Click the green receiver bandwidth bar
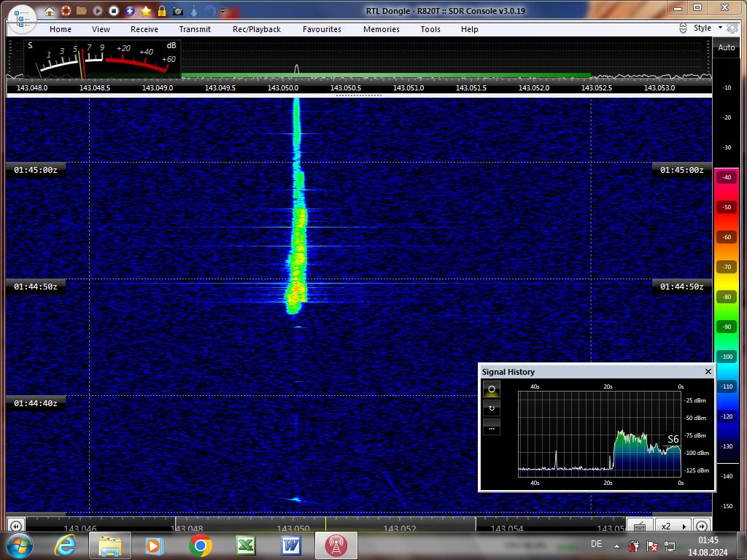This screenshot has width=747, height=560. click(x=387, y=75)
